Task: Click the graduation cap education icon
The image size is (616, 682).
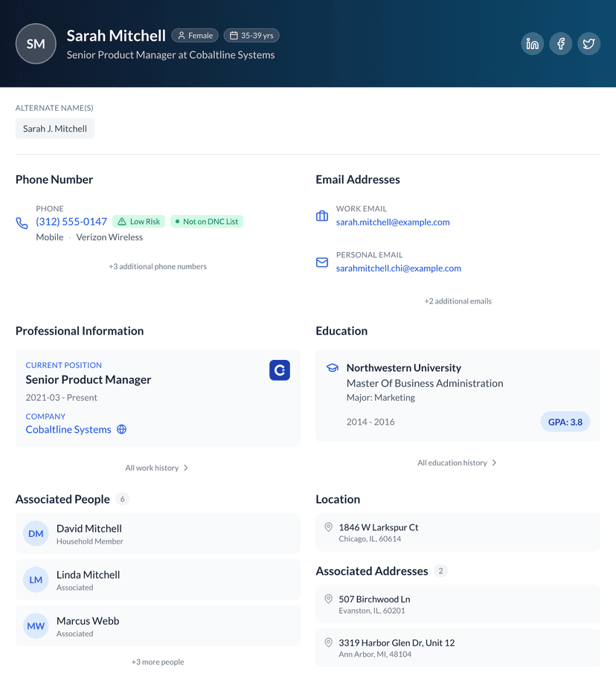Action: point(333,368)
